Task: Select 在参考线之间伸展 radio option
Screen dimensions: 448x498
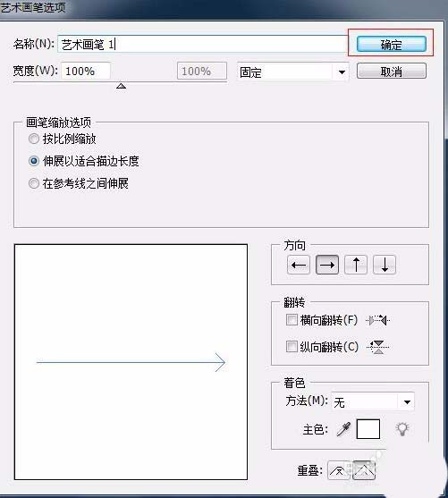Action: click(x=34, y=183)
